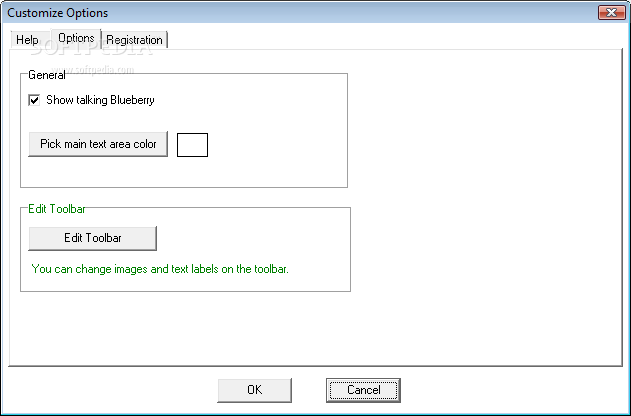This screenshot has height=416, width=631.
Task: Click the Customize Options title text
Action: coord(58,13)
